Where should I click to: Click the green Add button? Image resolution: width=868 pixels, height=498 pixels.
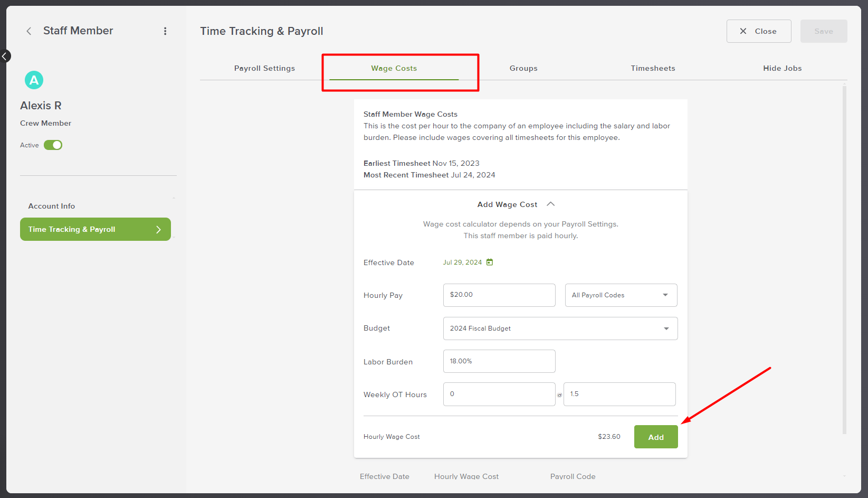656,437
